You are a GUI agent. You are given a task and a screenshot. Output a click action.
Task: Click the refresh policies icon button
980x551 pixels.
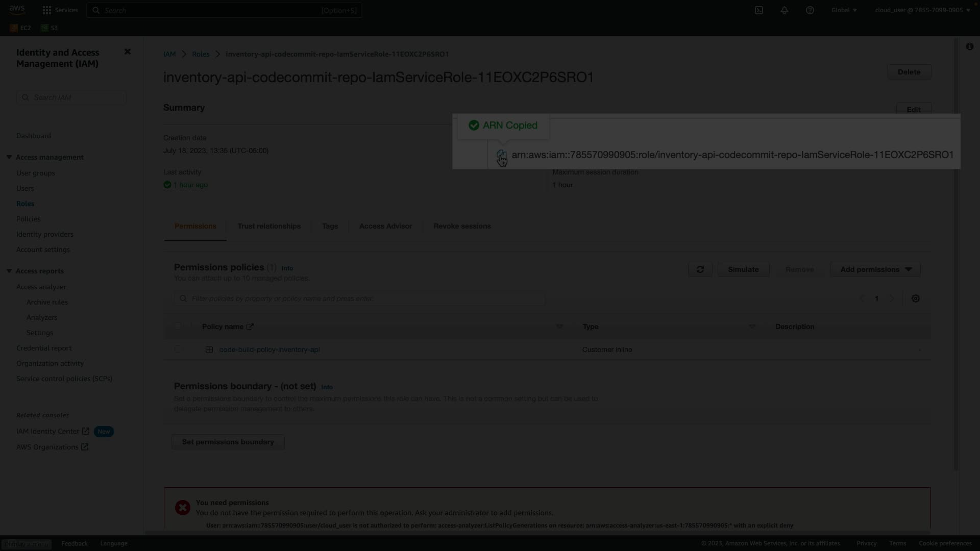[x=700, y=269]
